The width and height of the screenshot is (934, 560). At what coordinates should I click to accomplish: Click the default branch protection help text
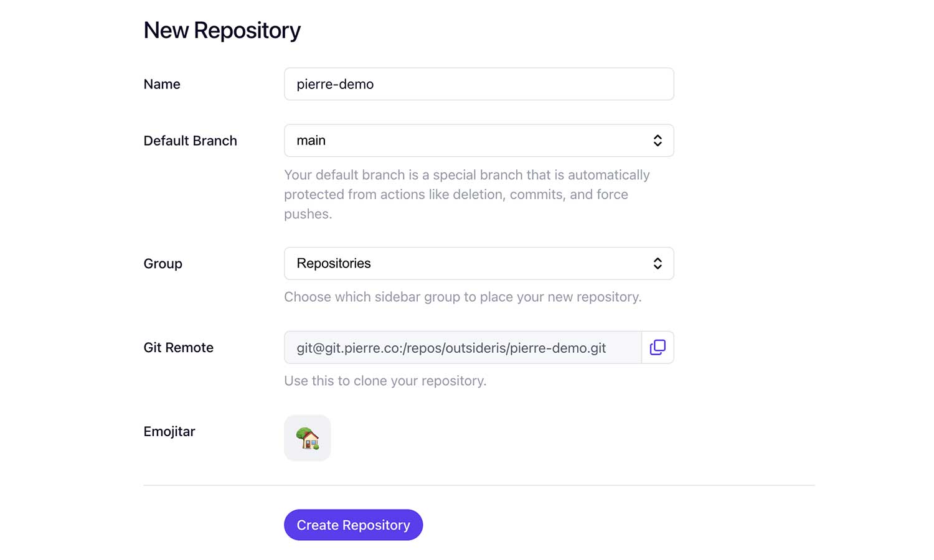click(467, 194)
